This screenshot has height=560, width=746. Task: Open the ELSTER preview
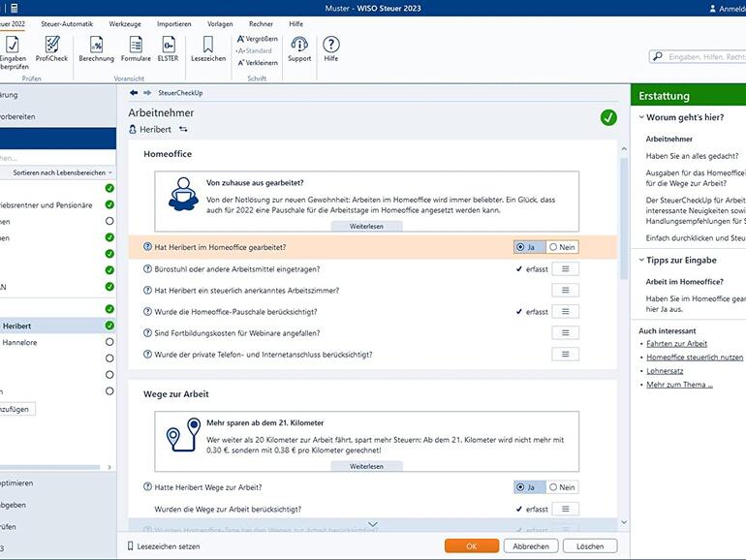168,49
